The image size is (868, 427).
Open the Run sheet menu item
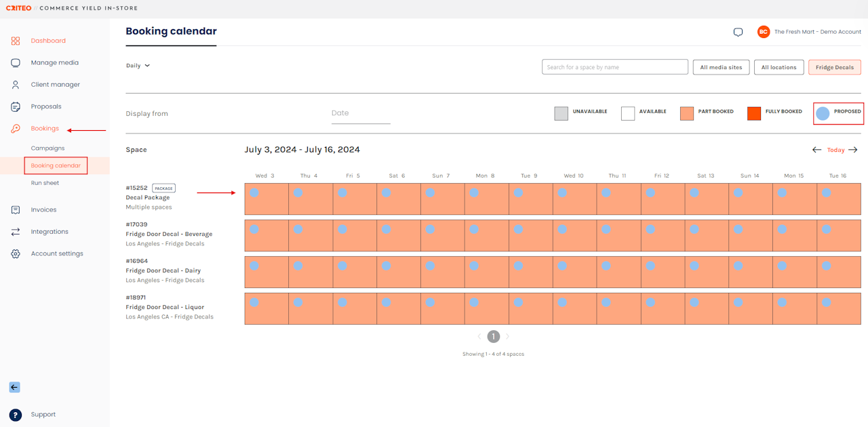pos(45,183)
